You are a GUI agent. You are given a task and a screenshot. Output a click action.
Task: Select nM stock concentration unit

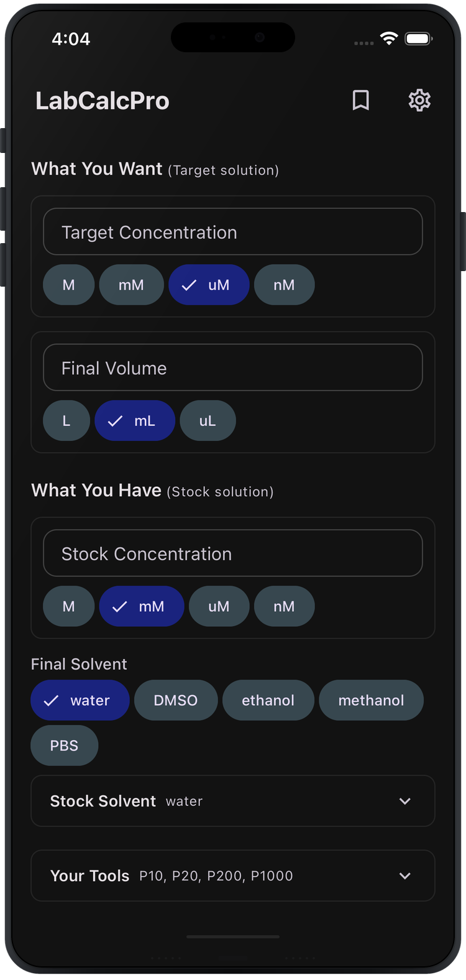point(284,606)
